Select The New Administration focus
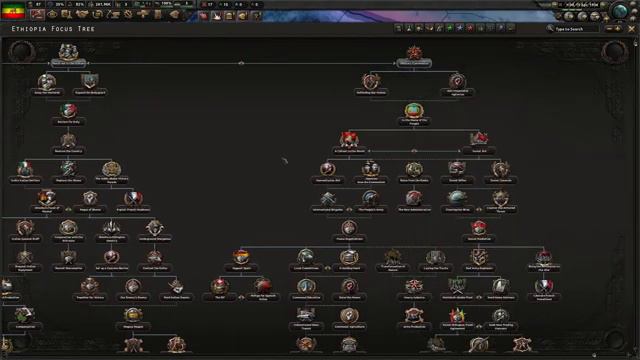 coord(413,202)
